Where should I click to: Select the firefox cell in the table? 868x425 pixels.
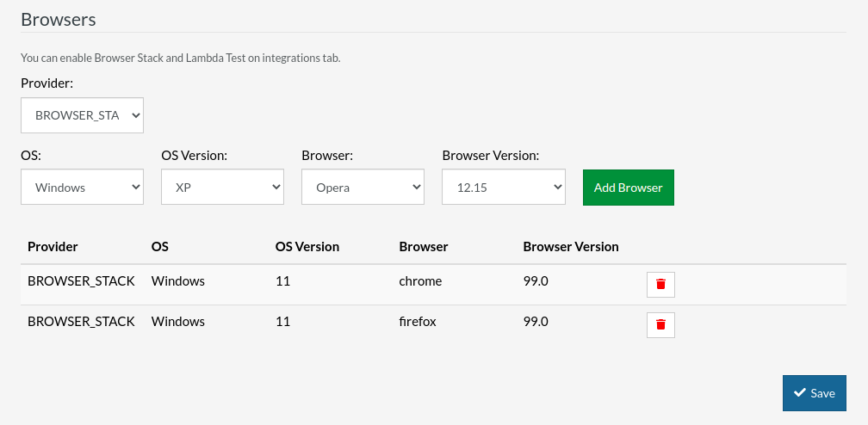pos(418,321)
